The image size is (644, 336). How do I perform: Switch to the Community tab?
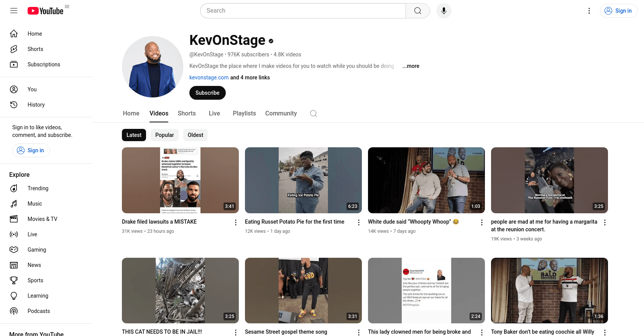(281, 114)
